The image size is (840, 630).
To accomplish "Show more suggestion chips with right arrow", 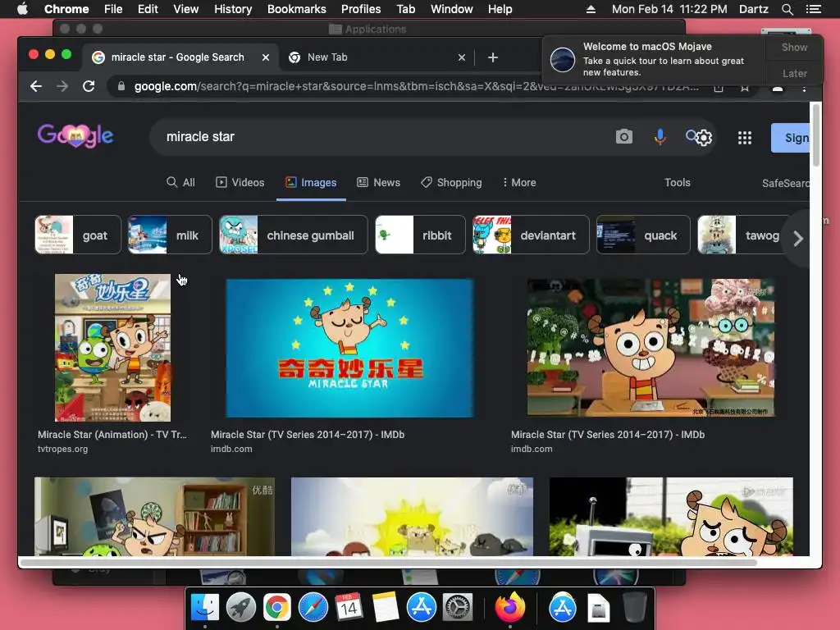I will point(797,238).
